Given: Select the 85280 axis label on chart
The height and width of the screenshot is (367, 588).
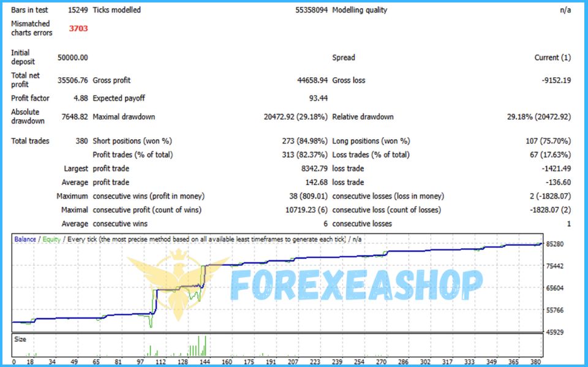Looking at the screenshot, I should (555, 244).
